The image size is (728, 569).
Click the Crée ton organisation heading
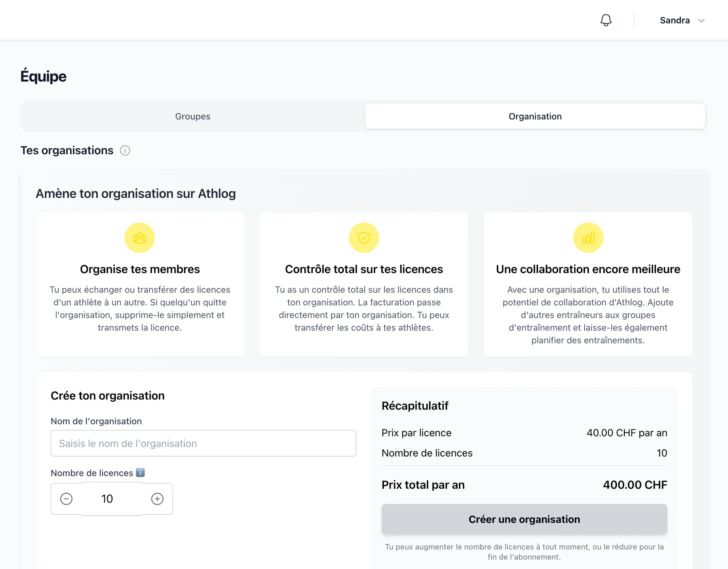tap(108, 396)
